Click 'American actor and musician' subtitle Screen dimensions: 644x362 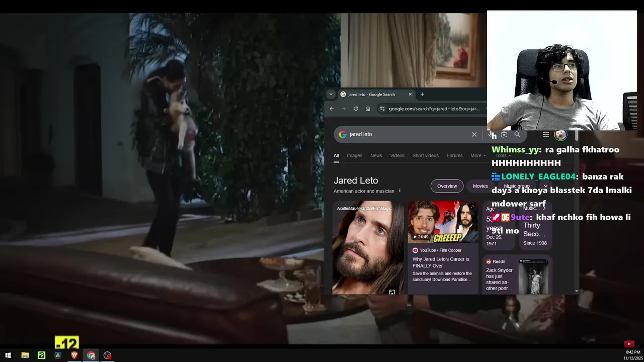point(364,191)
